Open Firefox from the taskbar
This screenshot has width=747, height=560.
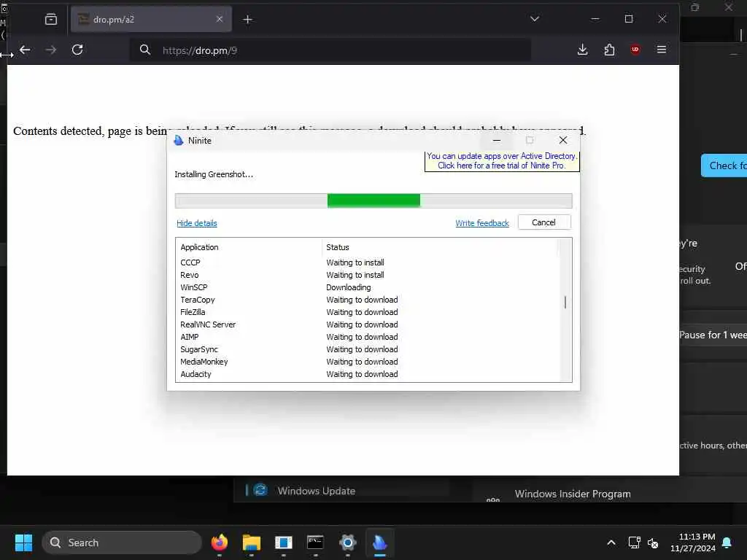(220, 542)
